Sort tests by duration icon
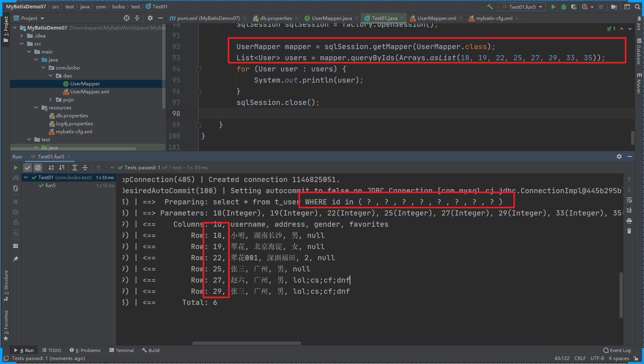Screen dimensions: 644x364 62,168
